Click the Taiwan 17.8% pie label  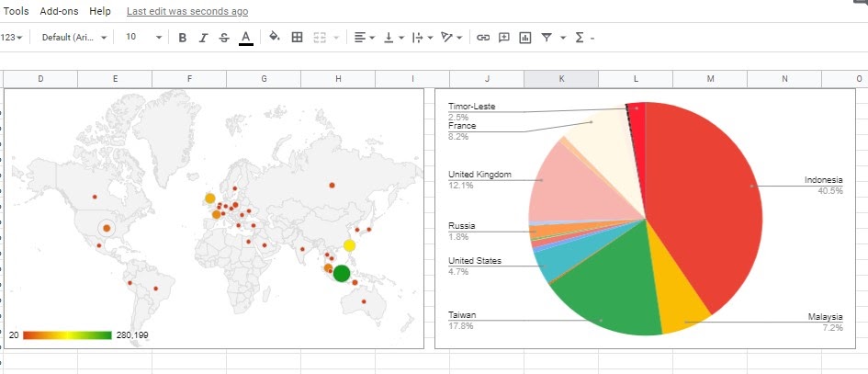tap(462, 321)
